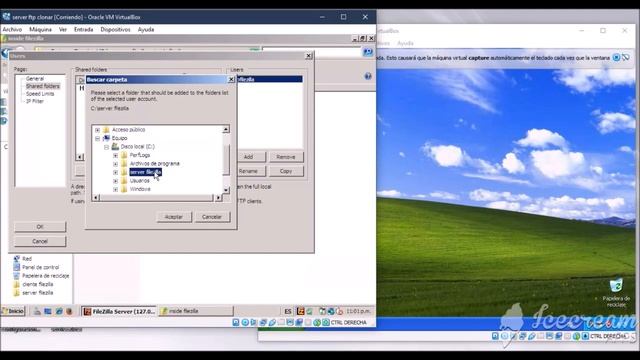The width and height of the screenshot is (640, 360).
Task: Dismiss the keyboard capture notification in right VirtualBox
Action: pyautogui.click(x=616, y=58)
